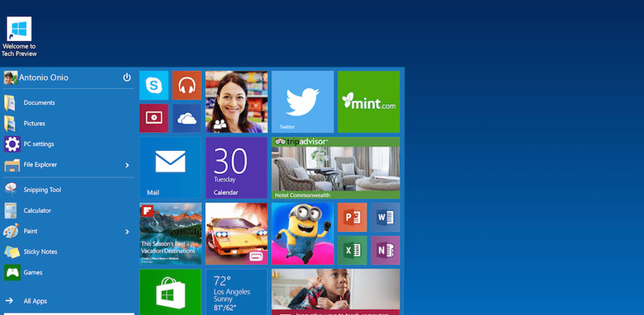Open the Twitter tile
The width and height of the screenshot is (644, 315).
pyautogui.click(x=302, y=101)
